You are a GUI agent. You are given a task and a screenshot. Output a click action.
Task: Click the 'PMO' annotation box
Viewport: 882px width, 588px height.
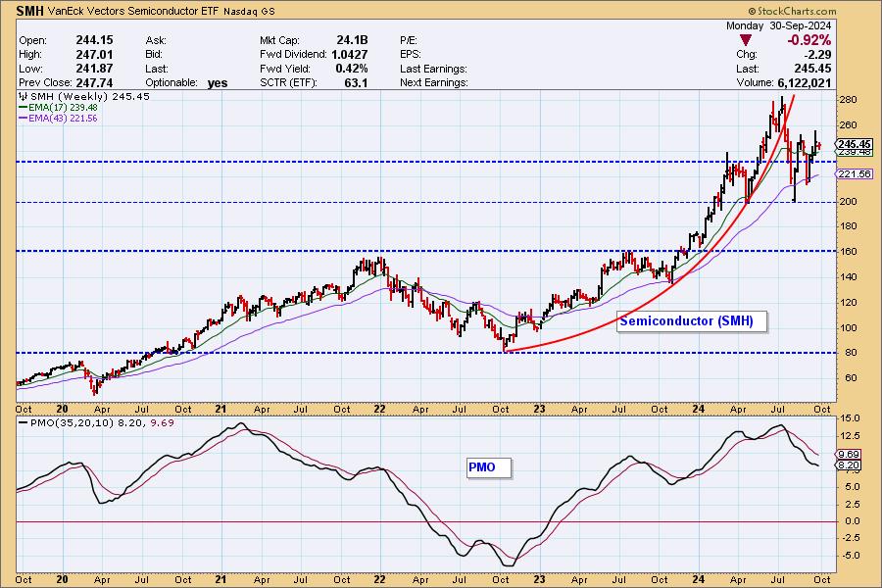pos(489,467)
